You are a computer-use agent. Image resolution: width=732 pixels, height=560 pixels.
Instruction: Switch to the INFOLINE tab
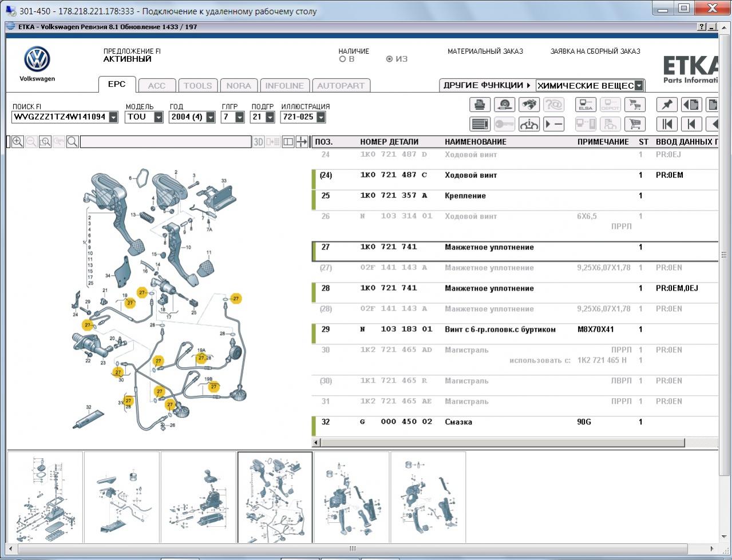tap(284, 86)
